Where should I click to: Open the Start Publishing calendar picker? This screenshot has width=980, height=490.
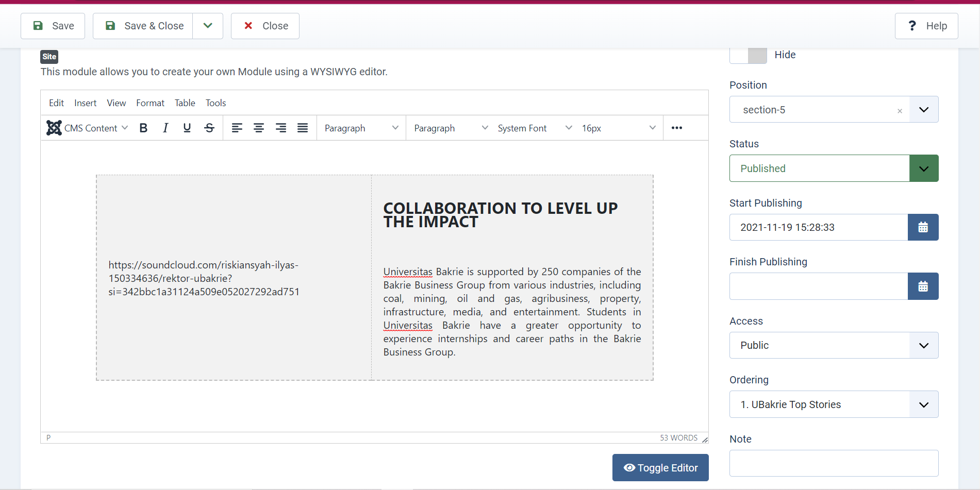point(923,227)
